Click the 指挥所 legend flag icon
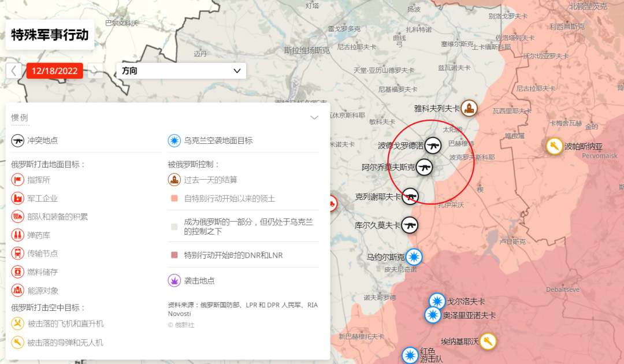The width and height of the screenshot is (624, 364). [17, 180]
